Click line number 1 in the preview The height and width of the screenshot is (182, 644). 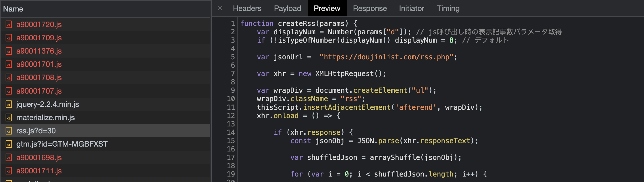pos(233,24)
